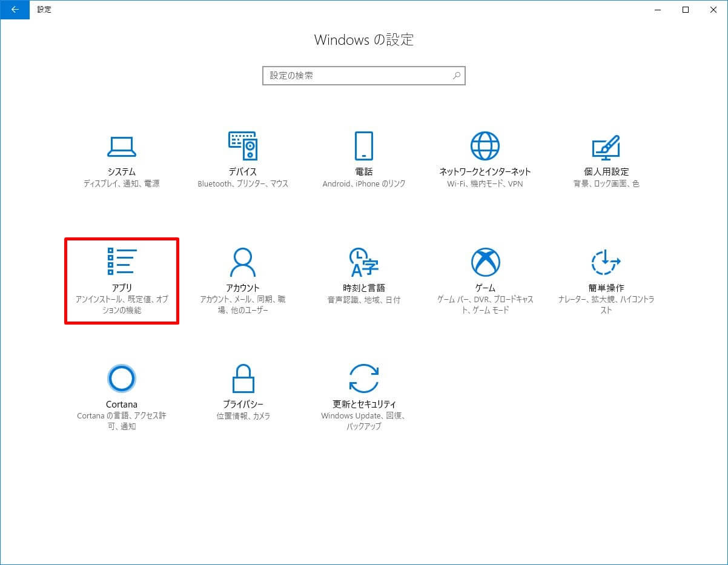Open the 時刻と言語 clock icon
Viewport: 728px width, 565px height.
pos(364,262)
